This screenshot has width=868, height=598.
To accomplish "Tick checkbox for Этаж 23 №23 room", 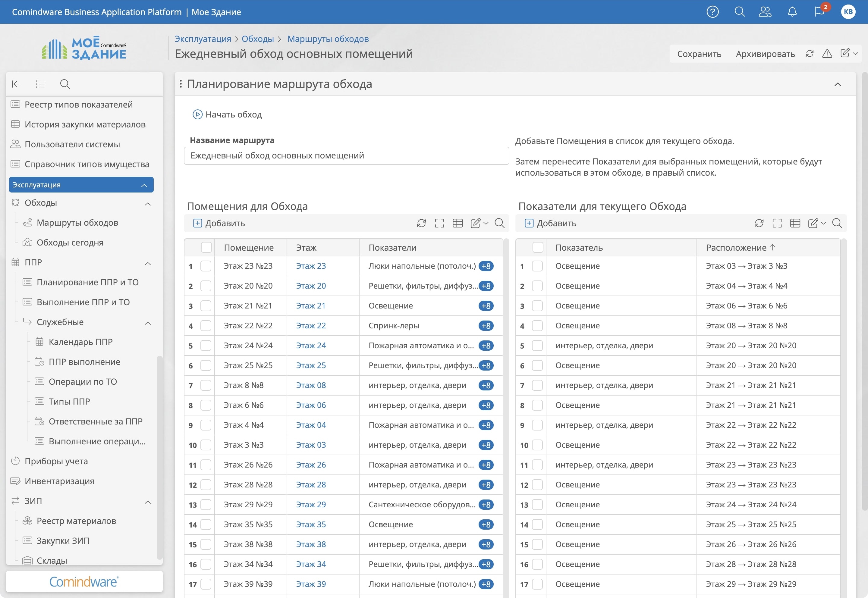I will coord(206,266).
